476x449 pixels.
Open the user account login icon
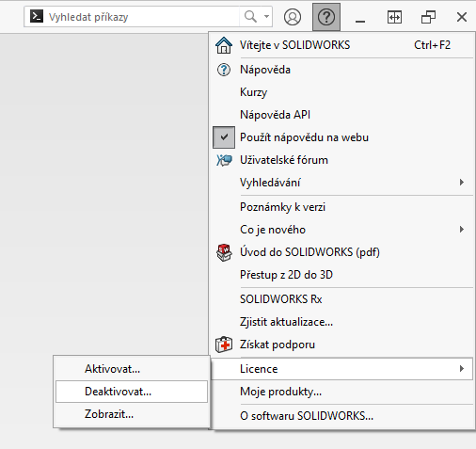293,17
